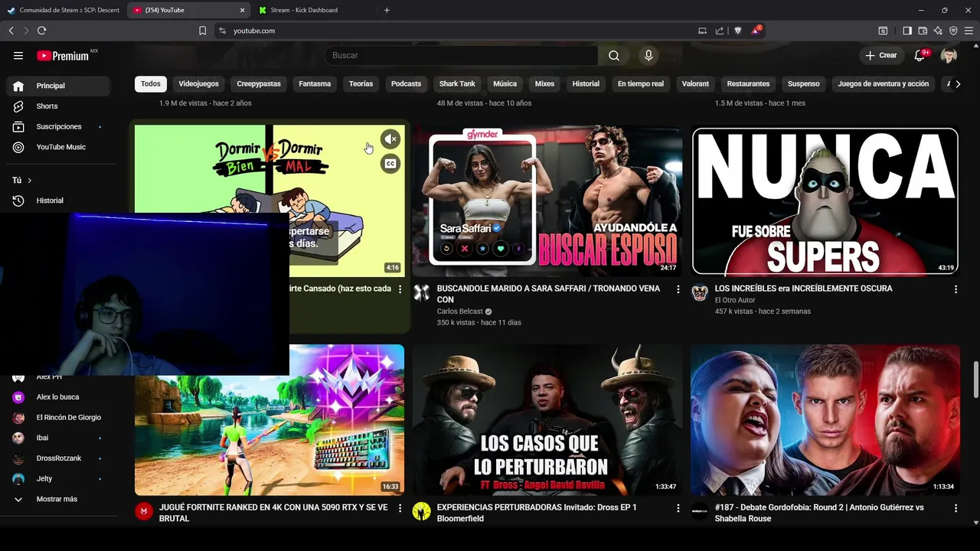Open more options for BUSCANDOLE MARIDO video
Viewport: 980px width, 551px height.
click(678, 289)
